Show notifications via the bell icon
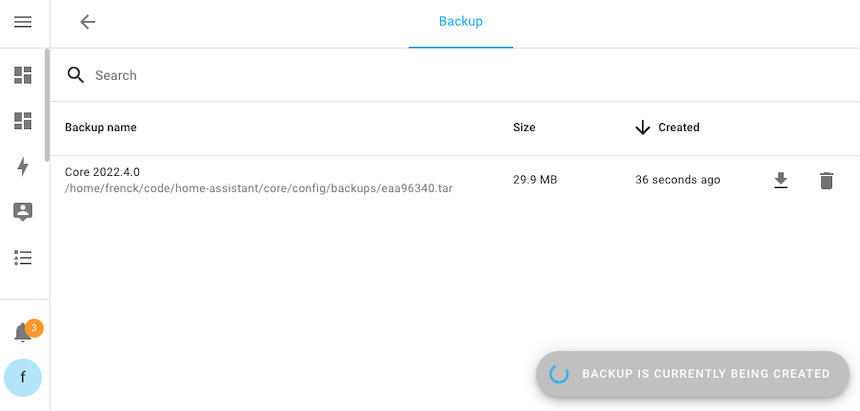Image resolution: width=860 pixels, height=411 pixels. point(23,333)
